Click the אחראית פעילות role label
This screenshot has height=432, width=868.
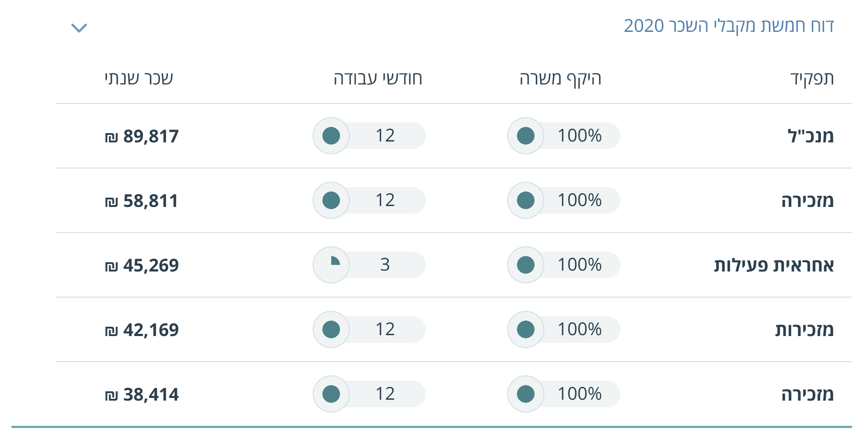pos(774,265)
